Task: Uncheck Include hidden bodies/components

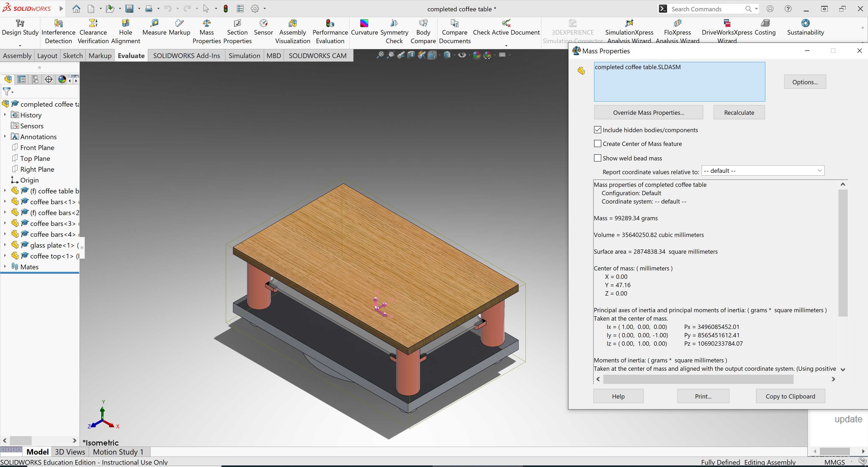Action: click(x=597, y=130)
